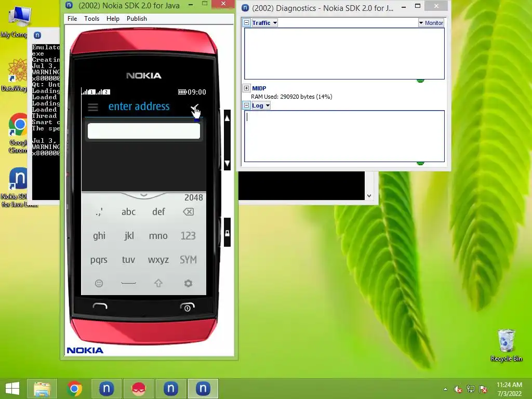Screen dimensions: 532x399
Task: Switch keypad to 123 numeric mode
Action: (188, 236)
